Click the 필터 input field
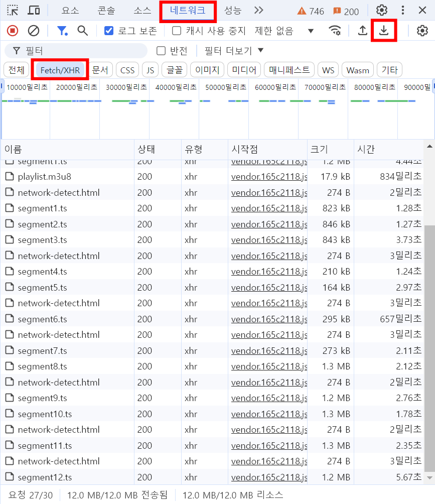Screen dimensions: 435x504 pyautogui.click(x=75, y=51)
